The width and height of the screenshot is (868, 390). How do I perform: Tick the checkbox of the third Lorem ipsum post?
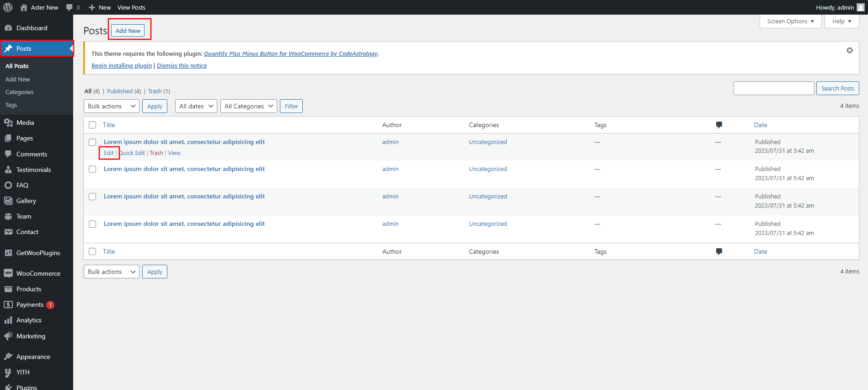[x=92, y=197]
